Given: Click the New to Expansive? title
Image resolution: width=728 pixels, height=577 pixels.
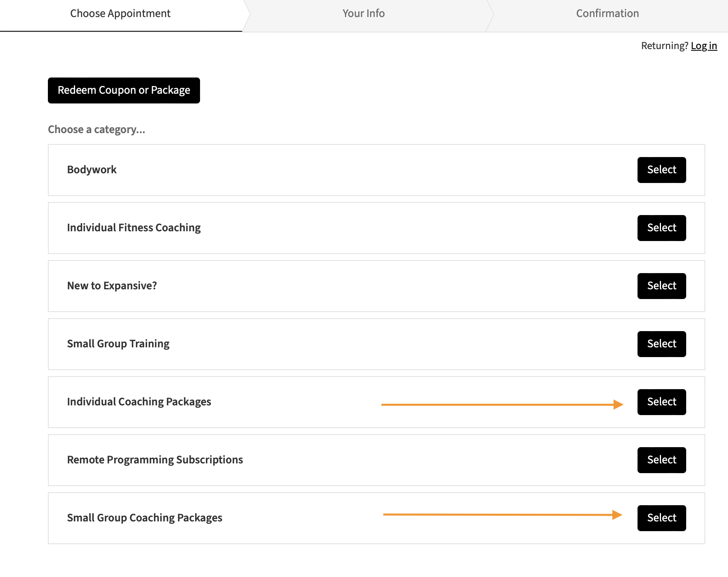Looking at the screenshot, I should tap(112, 286).
